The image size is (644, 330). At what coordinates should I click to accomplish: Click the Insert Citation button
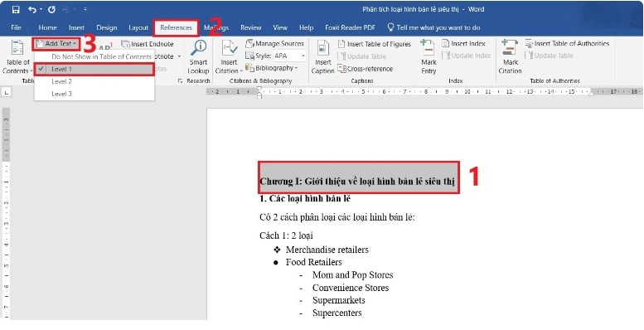coord(229,57)
